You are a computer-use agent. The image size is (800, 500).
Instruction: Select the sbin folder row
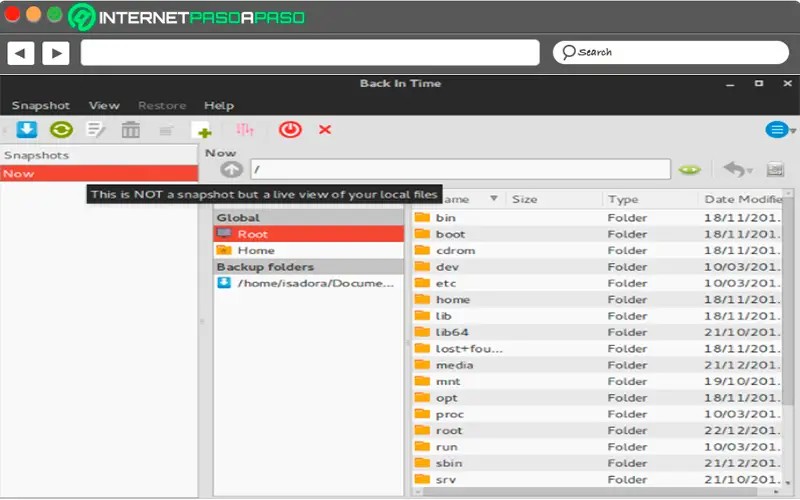(x=597, y=463)
